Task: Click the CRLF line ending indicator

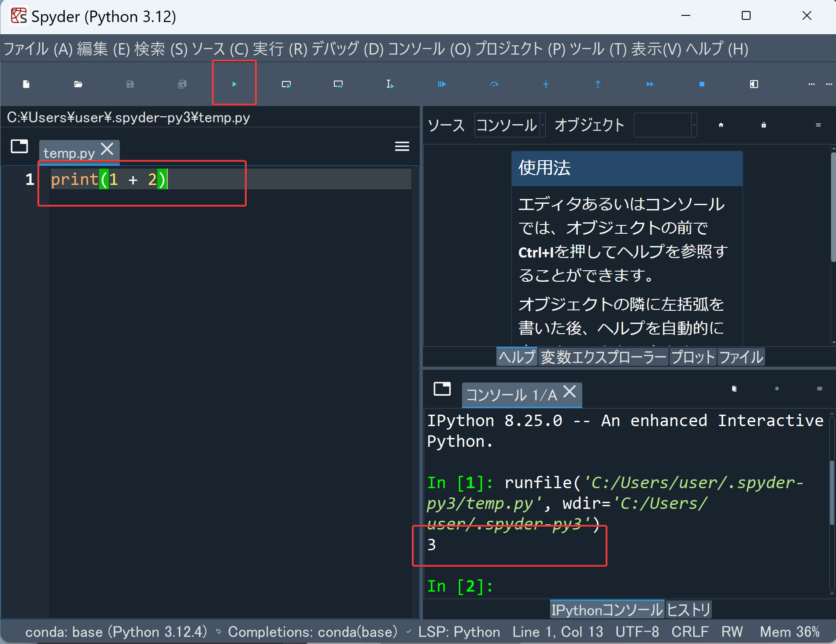Action: tap(690, 632)
